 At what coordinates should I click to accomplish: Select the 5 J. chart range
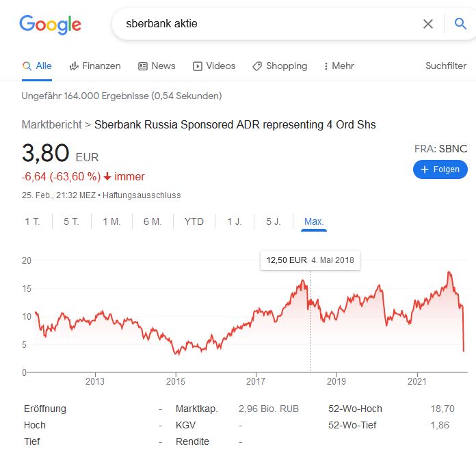[273, 221]
